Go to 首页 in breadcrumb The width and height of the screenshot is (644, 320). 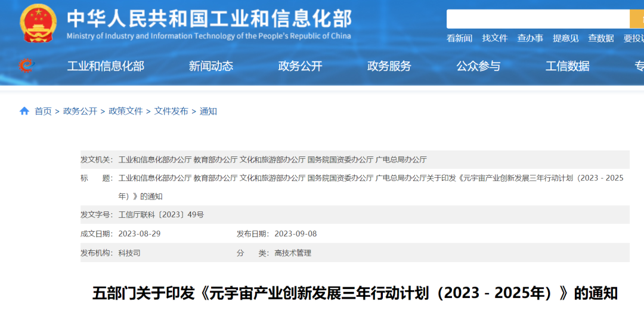43,111
